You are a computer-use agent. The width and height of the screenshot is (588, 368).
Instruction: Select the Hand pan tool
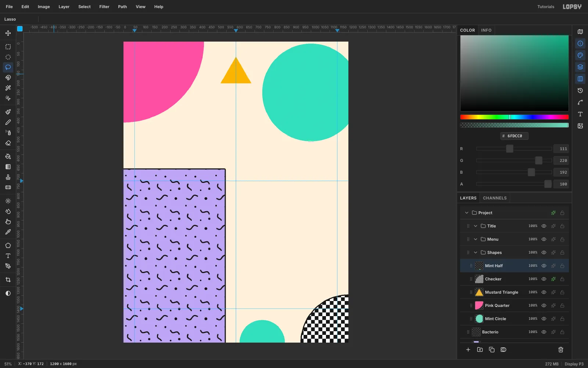click(x=8, y=222)
